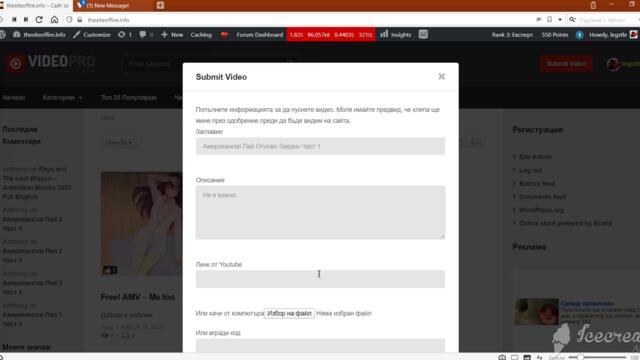This screenshot has width=640, height=360.
Task: Click the advertisement thumbnail in Реклама
Action: (536, 311)
